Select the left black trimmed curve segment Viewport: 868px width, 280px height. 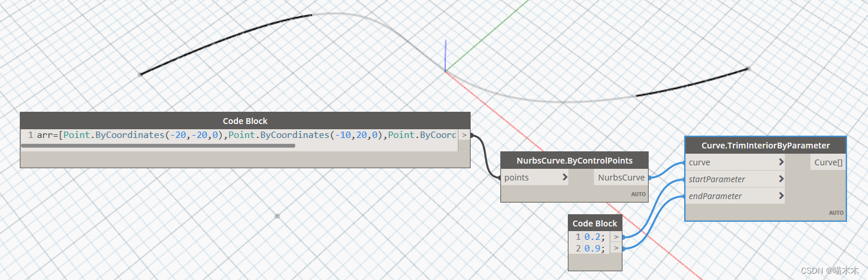[224, 40]
